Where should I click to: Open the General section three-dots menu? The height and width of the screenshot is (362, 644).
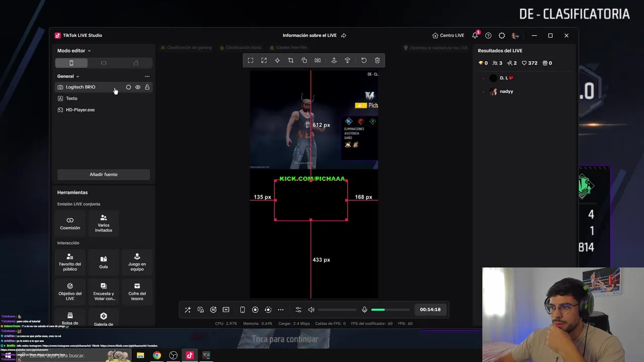[x=147, y=76]
